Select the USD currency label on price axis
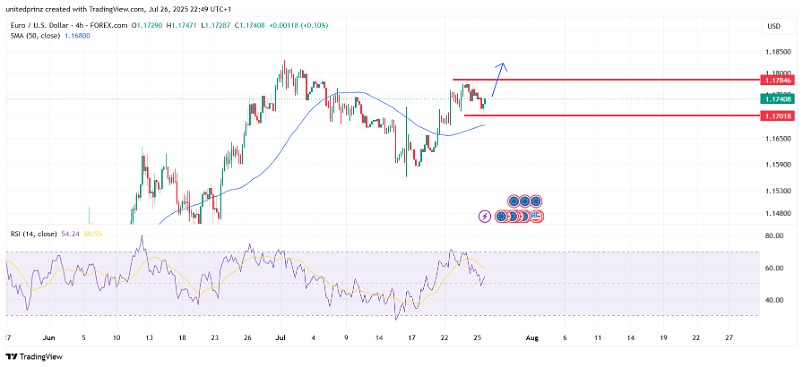 (x=773, y=26)
